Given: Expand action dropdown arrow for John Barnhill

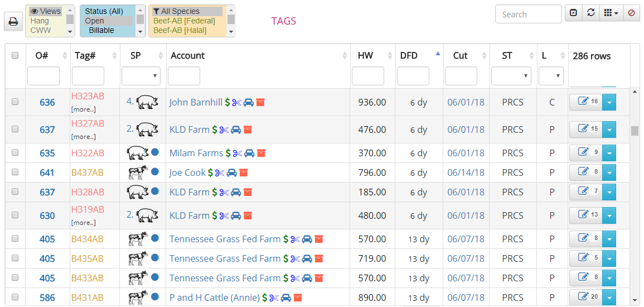Looking at the screenshot, I should coord(609,102).
